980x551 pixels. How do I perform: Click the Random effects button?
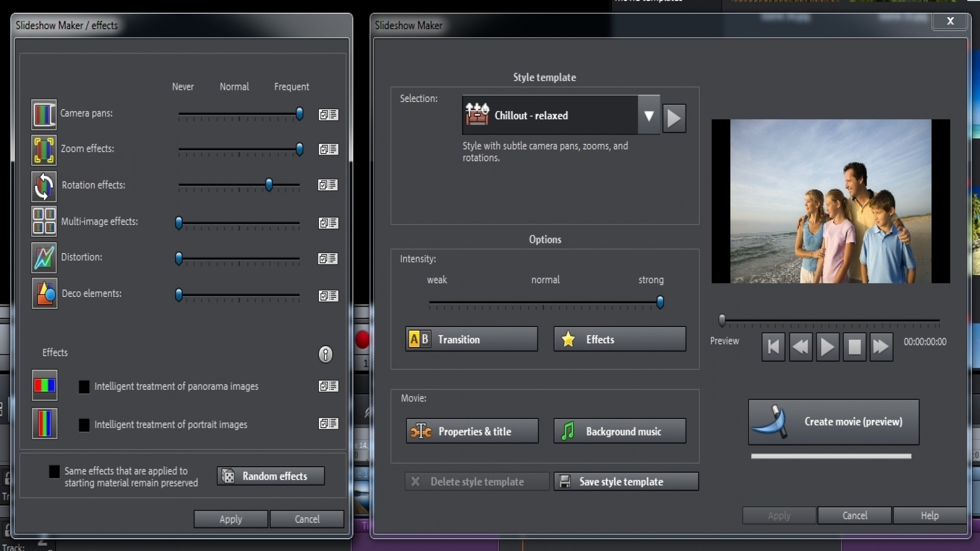pyautogui.click(x=270, y=475)
